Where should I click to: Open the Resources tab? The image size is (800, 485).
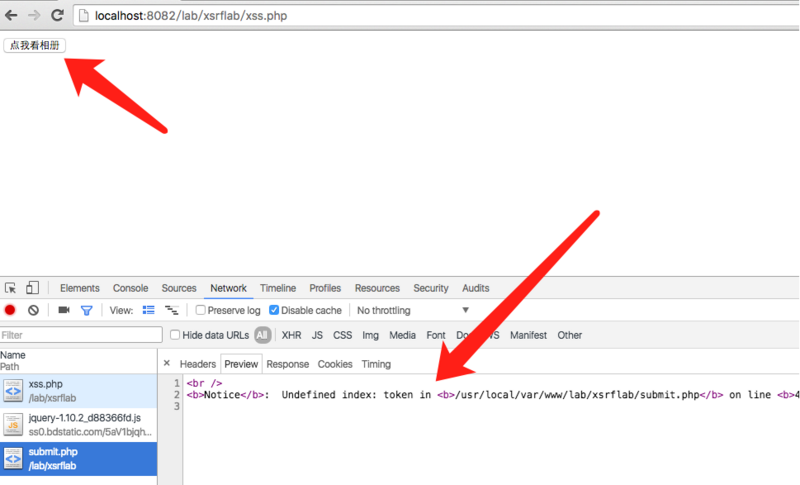[377, 288]
